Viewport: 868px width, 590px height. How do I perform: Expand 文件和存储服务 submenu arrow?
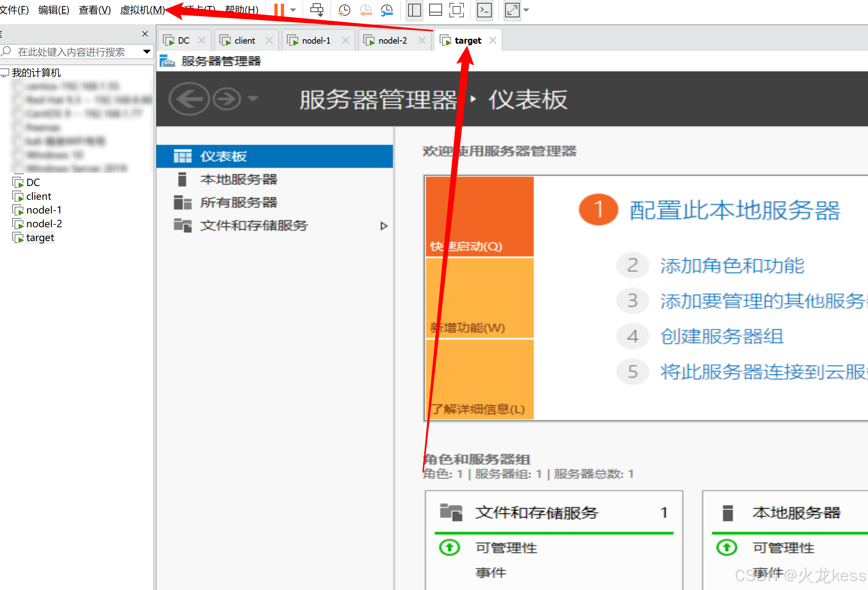click(384, 226)
